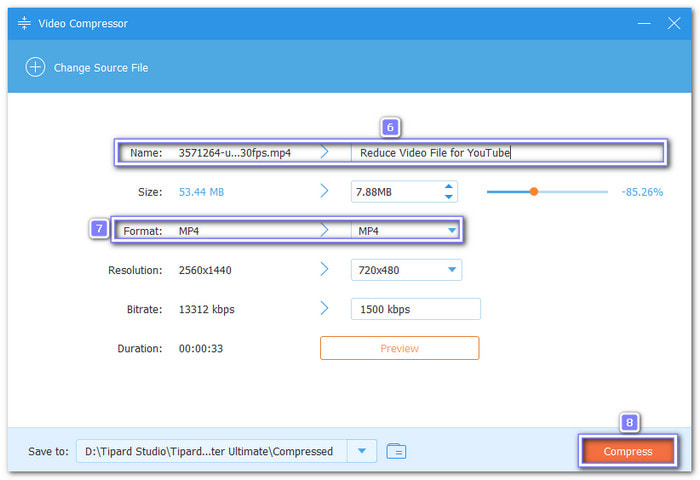Click the output name input field
700x480 pixels.
(x=507, y=153)
